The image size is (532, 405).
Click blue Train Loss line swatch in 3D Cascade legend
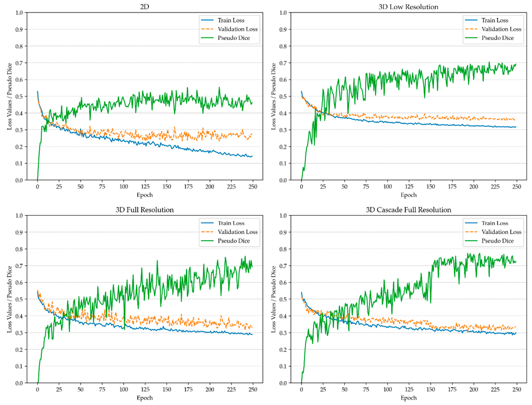coord(471,223)
